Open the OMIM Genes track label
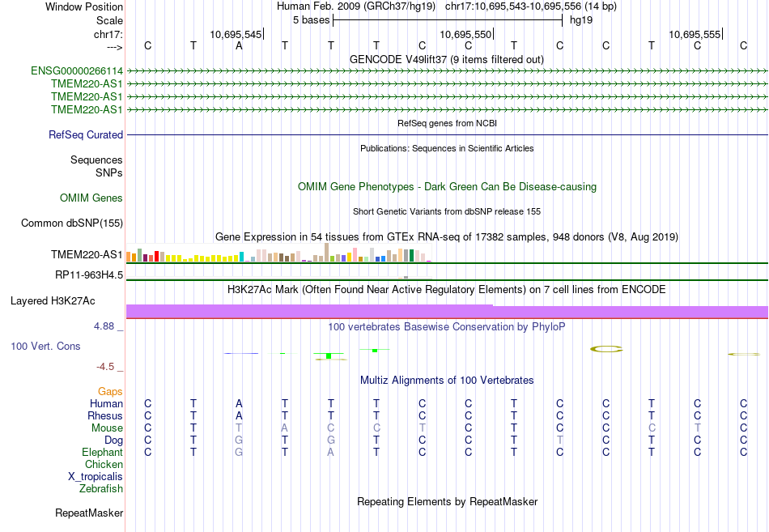 click(91, 198)
